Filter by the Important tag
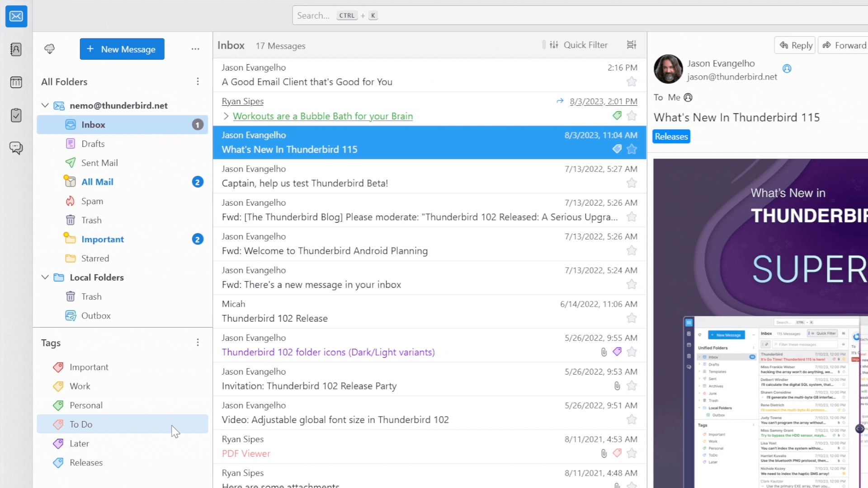This screenshot has width=868, height=488. coord(123,367)
